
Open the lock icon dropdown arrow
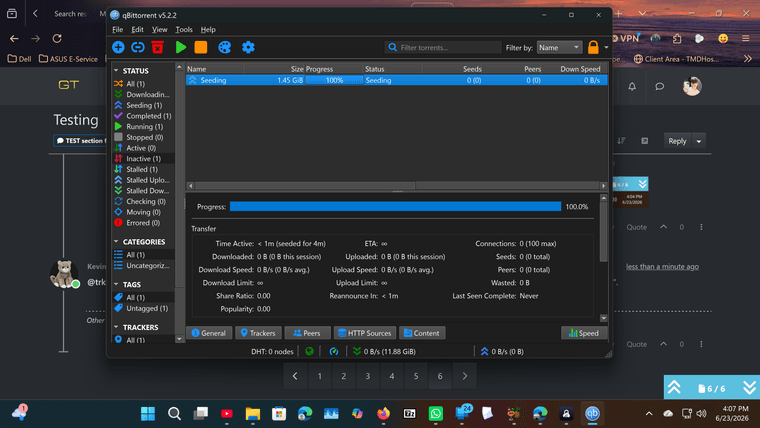click(606, 48)
